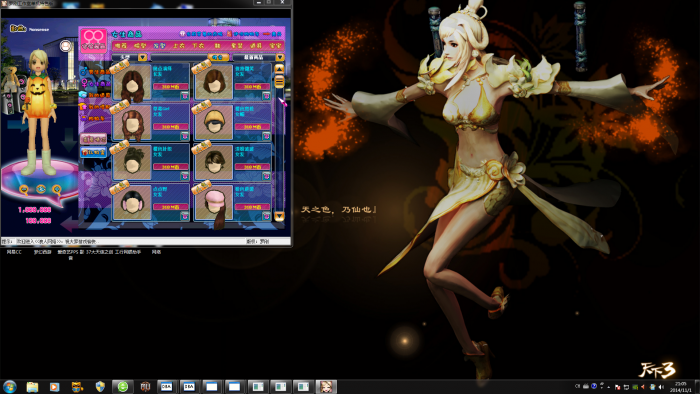Click the pink button above gift box
The height and width of the screenshot is (394, 700).
point(93,139)
